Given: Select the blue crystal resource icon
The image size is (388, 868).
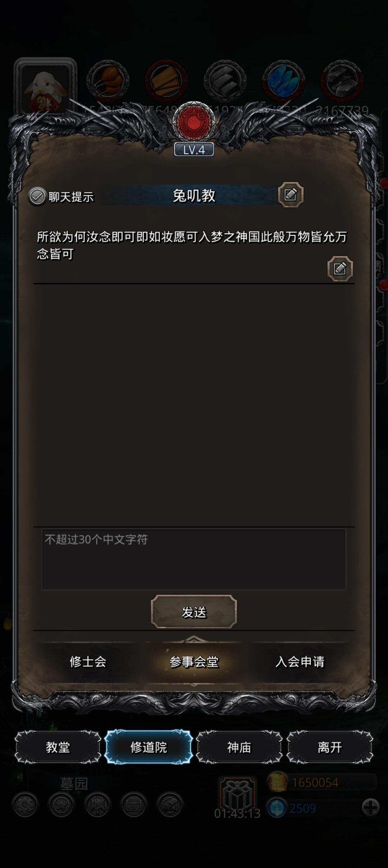Looking at the screenshot, I should (x=283, y=81).
